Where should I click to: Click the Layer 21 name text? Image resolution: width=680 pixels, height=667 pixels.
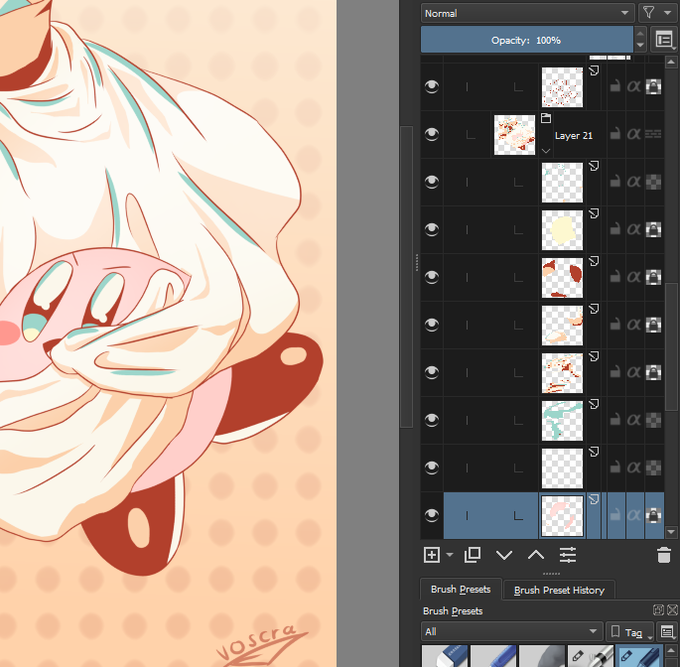click(x=573, y=136)
